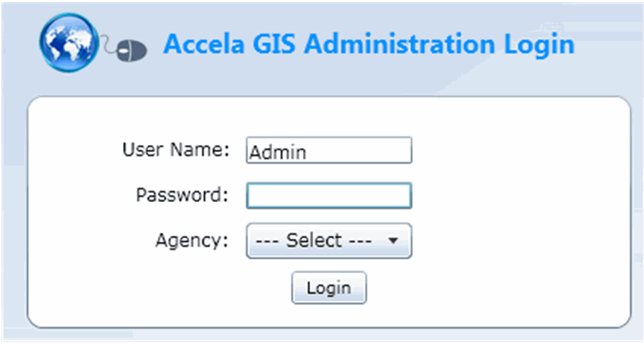Click the word 'Login' in the page heading
This screenshot has height=344, width=644.
(x=540, y=45)
